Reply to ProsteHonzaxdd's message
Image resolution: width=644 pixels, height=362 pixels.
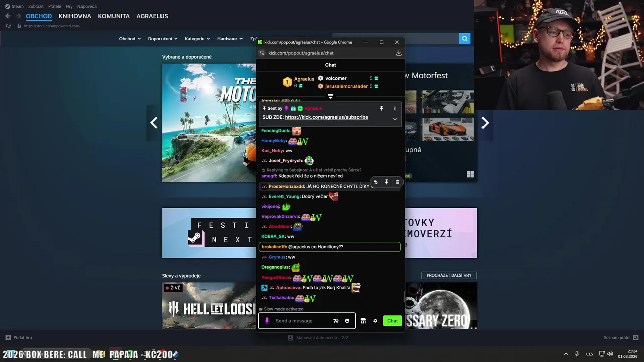pyautogui.click(x=375, y=182)
